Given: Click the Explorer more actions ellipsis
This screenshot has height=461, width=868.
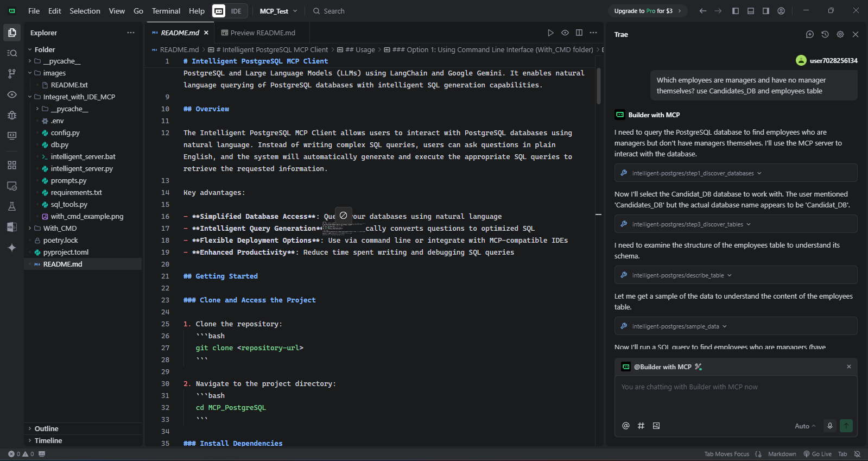Looking at the screenshot, I should 131,33.
